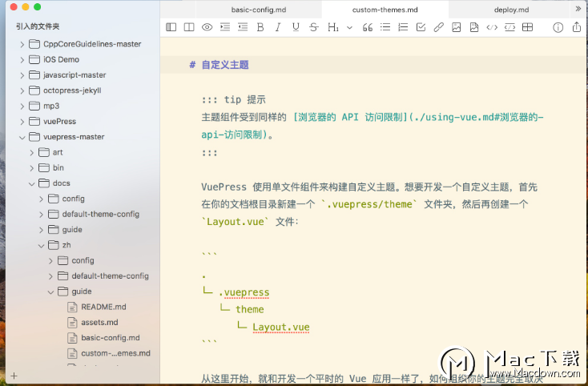This screenshot has width=588, height=386.
Task: Show document info icon
Action: point(558,27)
